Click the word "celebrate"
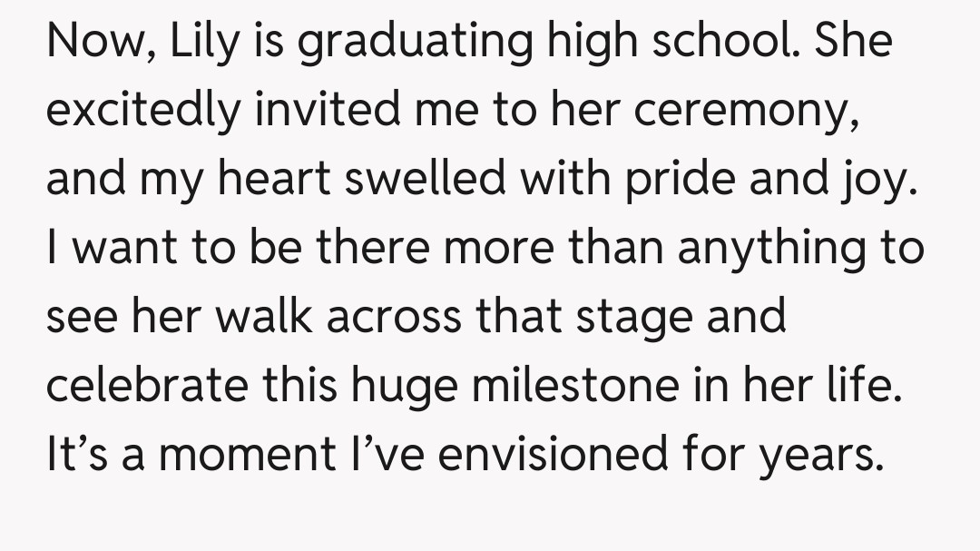980x551 pixels. coord(144,388)
